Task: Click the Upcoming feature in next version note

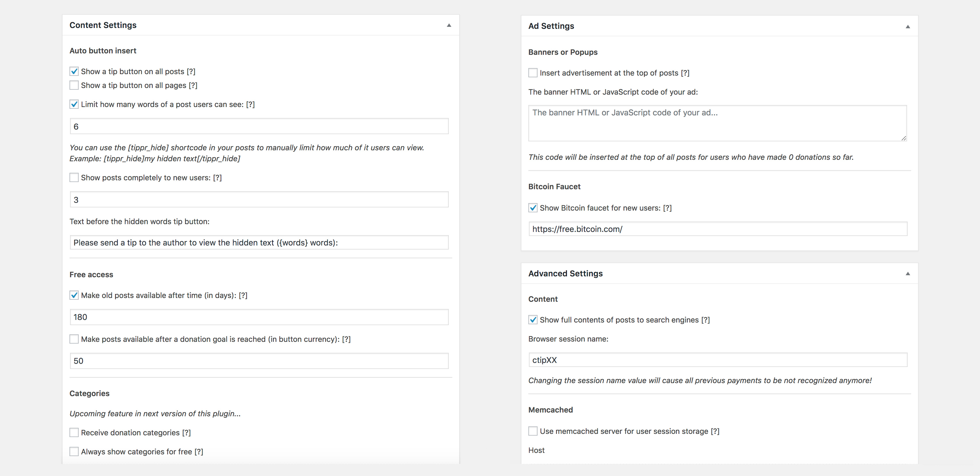Action: [155, 414]
